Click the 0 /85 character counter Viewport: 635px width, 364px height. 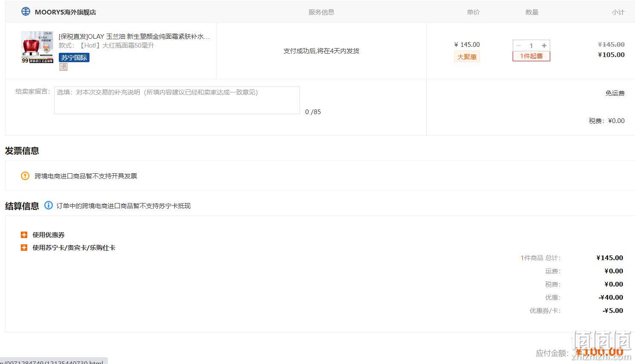(x=313, y=112)
